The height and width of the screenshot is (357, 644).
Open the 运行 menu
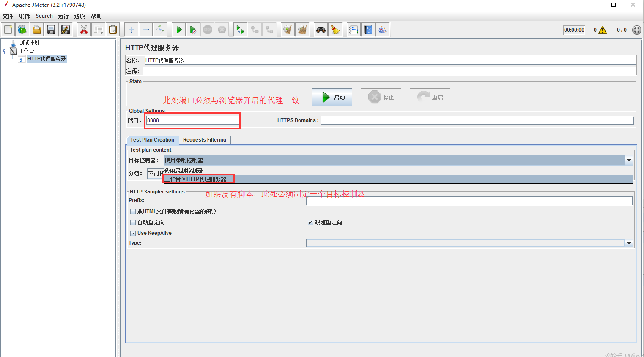coord(63,16)
